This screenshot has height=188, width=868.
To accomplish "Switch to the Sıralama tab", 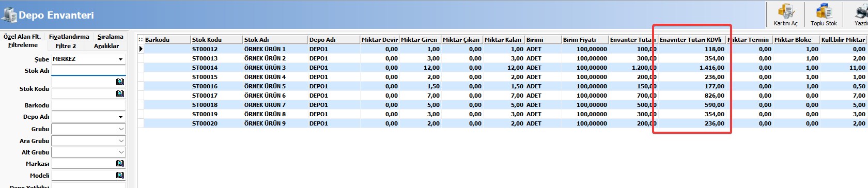I will (x=110, y=37).
